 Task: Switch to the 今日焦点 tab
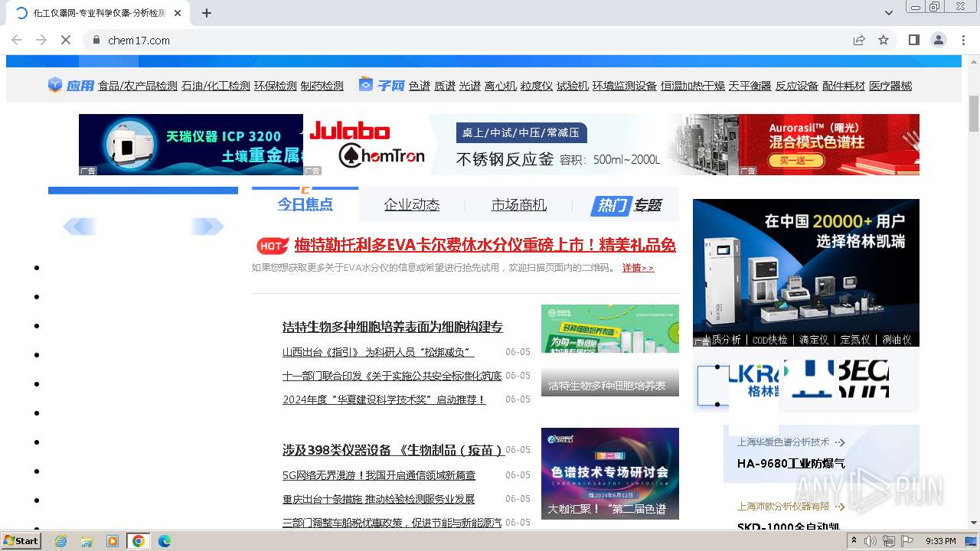point(305,204)
